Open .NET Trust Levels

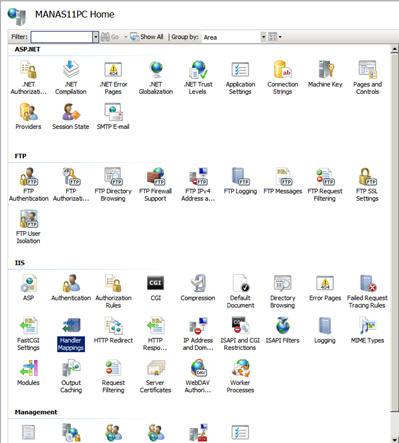click(x=198, y=78)
